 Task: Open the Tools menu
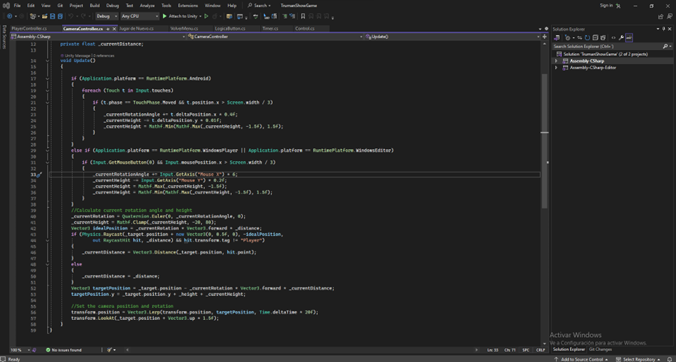166,6
